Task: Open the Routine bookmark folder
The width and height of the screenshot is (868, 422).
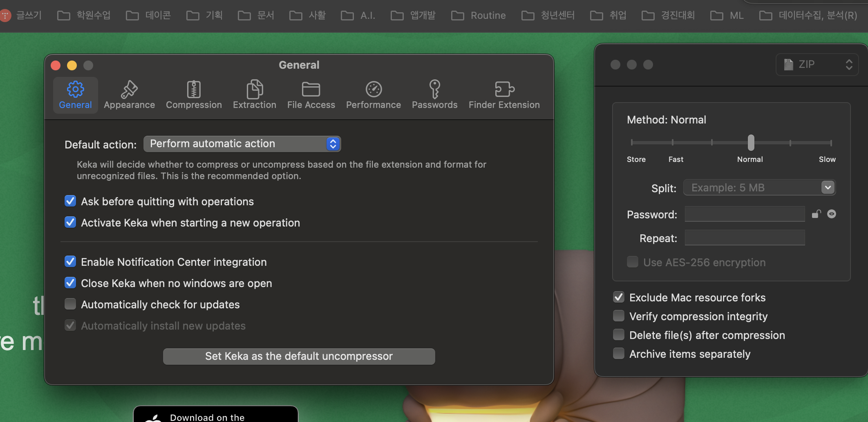Action: tap(479, 16)
